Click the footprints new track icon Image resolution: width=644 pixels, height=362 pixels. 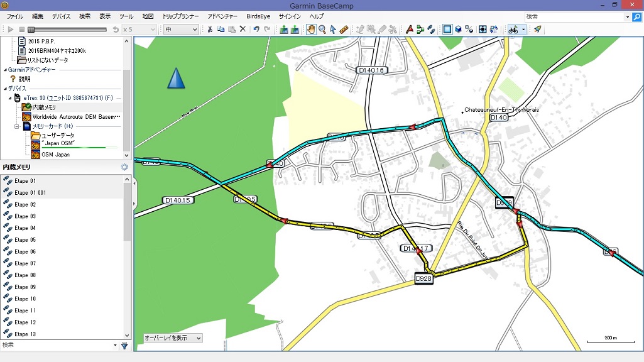point(431,29)
